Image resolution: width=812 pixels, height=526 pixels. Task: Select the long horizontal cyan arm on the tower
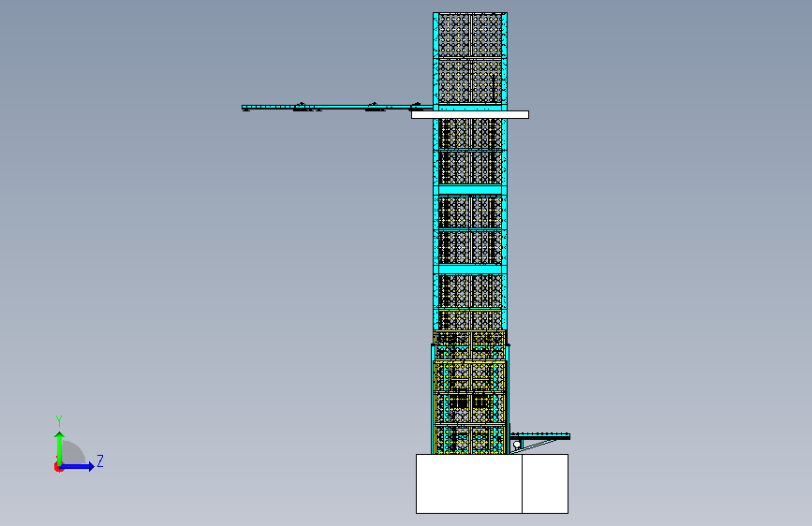pyautogui.click(x=336, y=108)
